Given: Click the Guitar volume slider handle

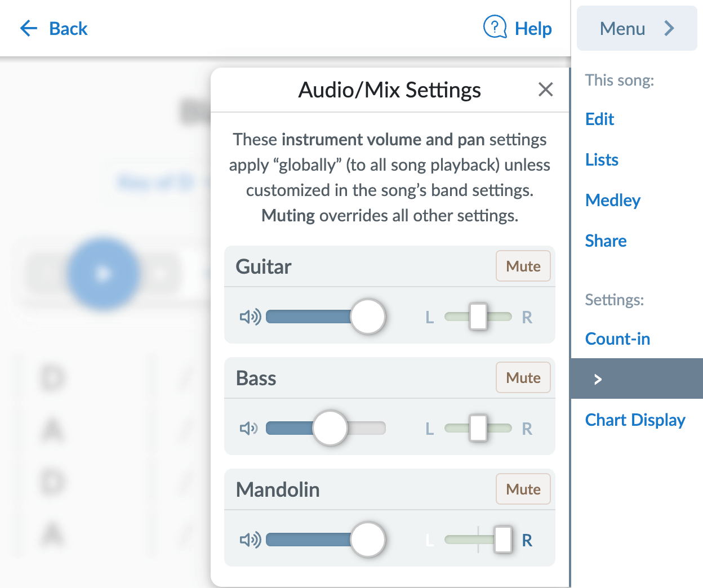Looking at the screenshot, I should pyautogui.click(x=368, y=317).
